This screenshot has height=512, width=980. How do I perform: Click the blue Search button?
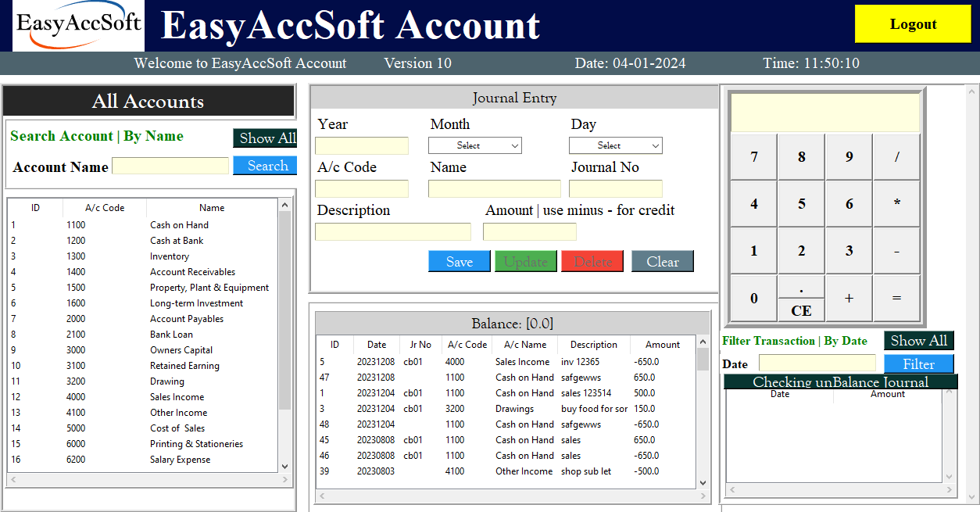tap(265, 166)
